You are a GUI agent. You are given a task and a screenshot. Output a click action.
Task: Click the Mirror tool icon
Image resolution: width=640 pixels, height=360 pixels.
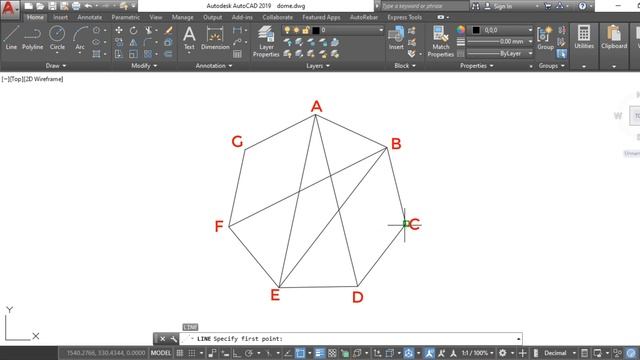coord(133,42)
